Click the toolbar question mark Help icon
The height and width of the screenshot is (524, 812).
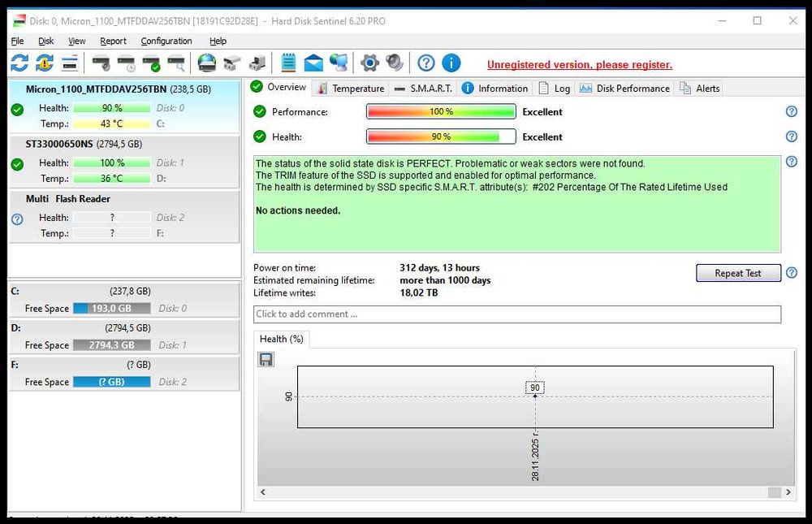(425, 63)
